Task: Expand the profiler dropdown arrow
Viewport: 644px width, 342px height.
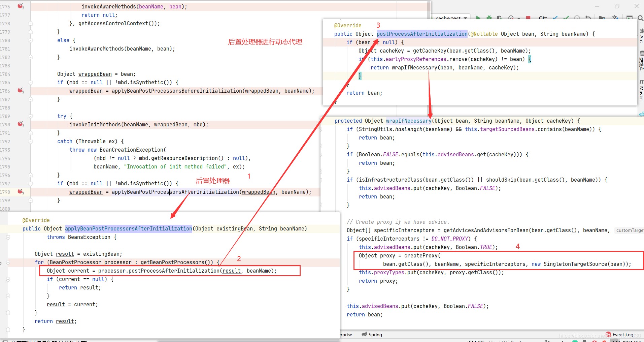Action: [x=519, y=18]
